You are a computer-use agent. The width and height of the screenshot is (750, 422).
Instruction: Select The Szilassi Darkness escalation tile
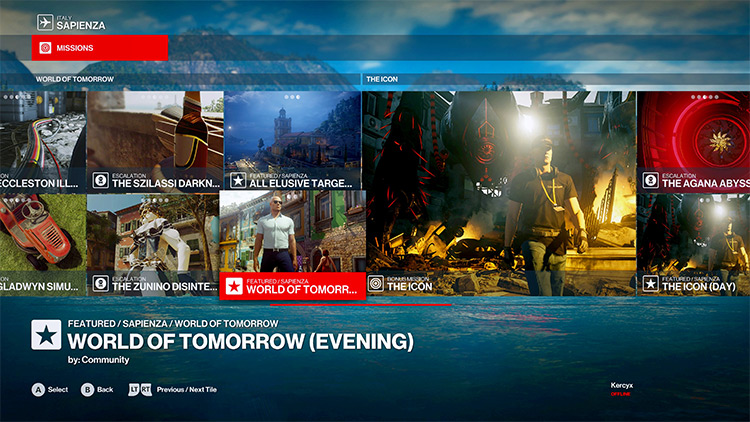pos(155,141)
